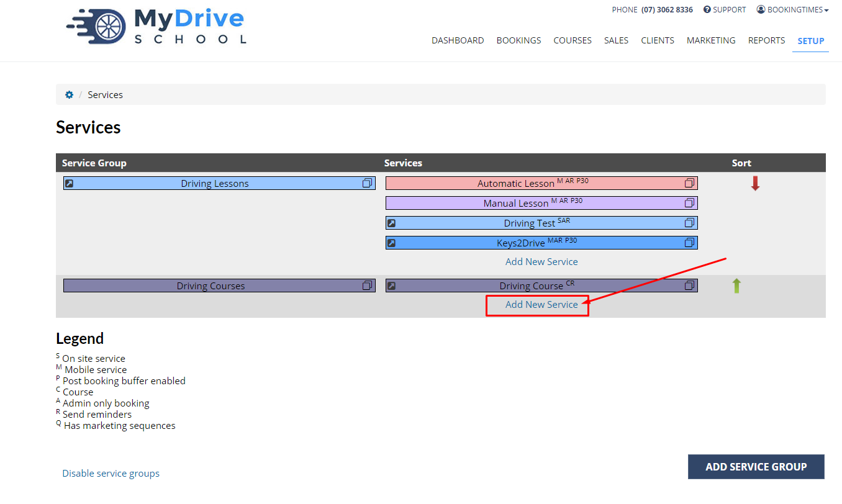Copy the Automatic Lesson service
The width and height of the screenshot is (842, 504).
(689, 183)
